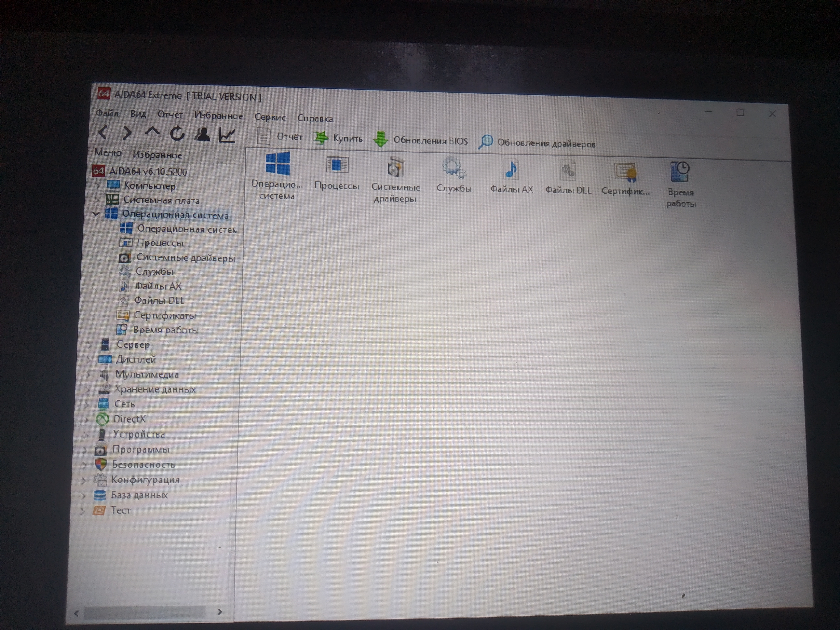Go forward with the right arrow toolbar icon
This screenshot has height=630, width=840.
[x=127, y=133]
